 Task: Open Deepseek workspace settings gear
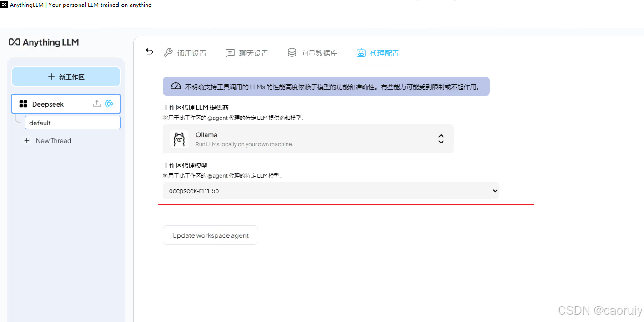pos(109,104)
